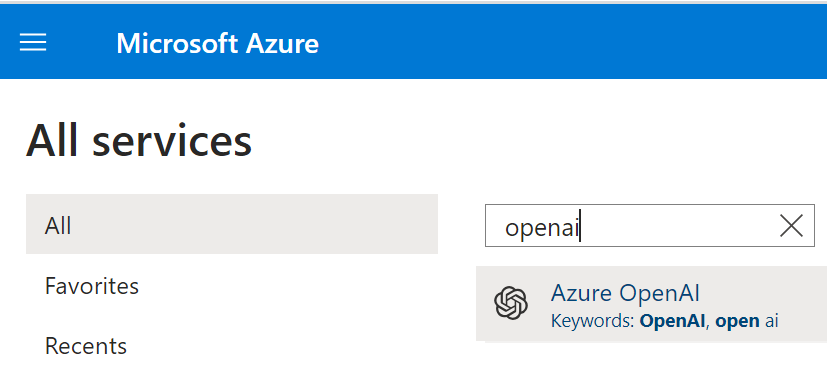
Task: Clear the search box with the X
Action: (791, 226)
